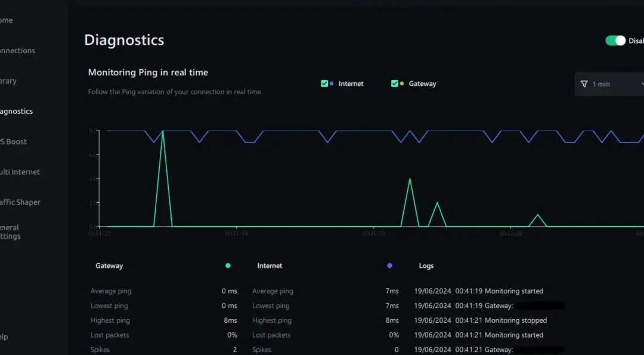
Task: Open Traffic Shaper settings
Action: point(19,202)
